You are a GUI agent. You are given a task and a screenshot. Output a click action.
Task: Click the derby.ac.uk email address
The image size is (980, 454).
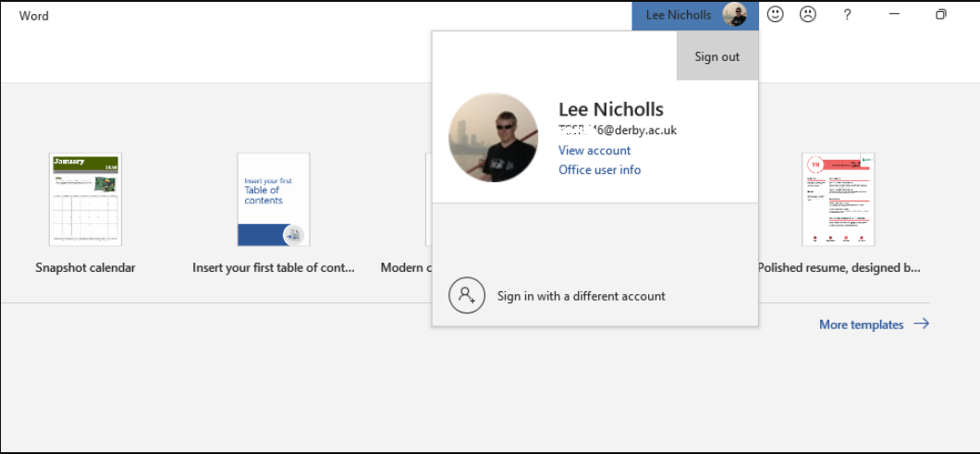click(x=618, y=130)
